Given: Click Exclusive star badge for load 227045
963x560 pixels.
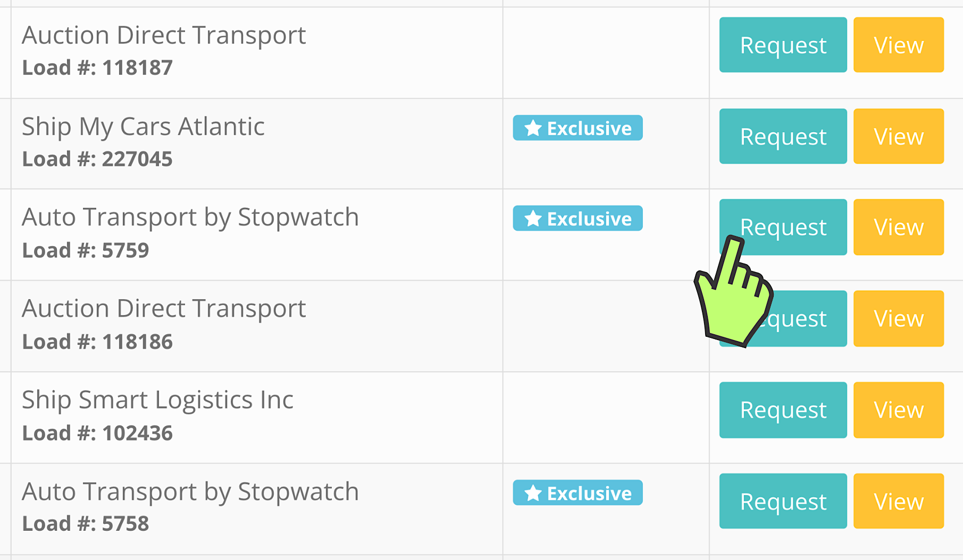Looking at the screenshot, I should click(577, 128).
